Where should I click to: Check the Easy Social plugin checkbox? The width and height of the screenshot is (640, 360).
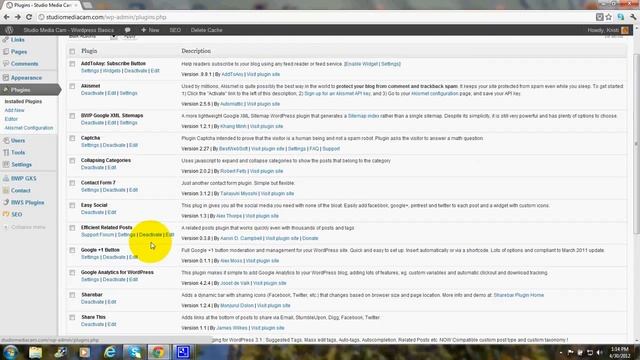click(x=72, y=206)
